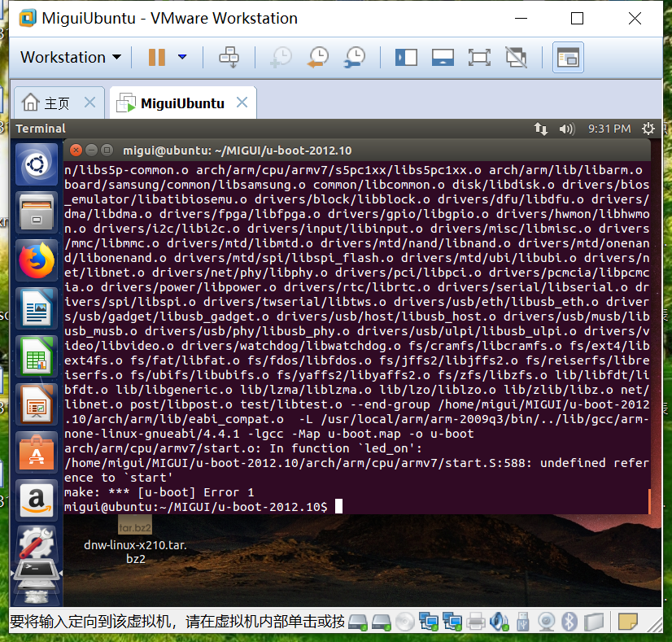Screen dimensions: 672x642
Task: Click the webcam device status icon
Action: (546, 622)
